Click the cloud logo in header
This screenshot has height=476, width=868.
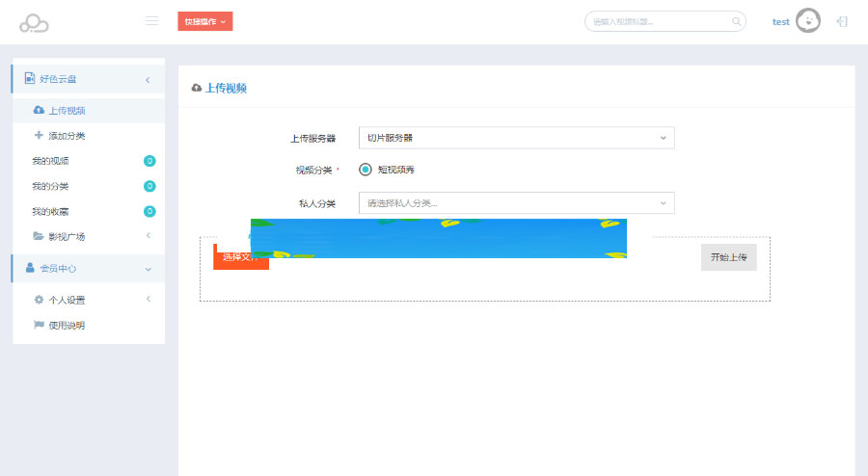coord(34,22)
